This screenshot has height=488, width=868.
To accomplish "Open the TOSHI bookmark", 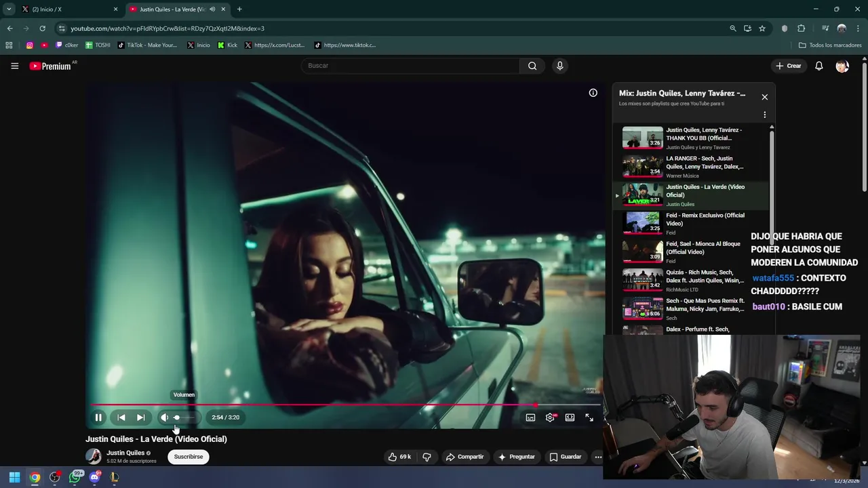I will click(x=98, y=45).
